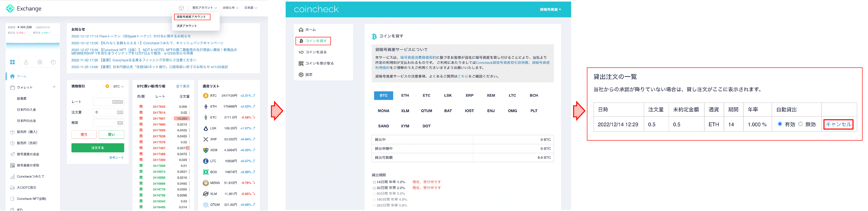868x211 pixels.
Task: Open the help question mark icon tab
Action: click(x=53, y=62)
